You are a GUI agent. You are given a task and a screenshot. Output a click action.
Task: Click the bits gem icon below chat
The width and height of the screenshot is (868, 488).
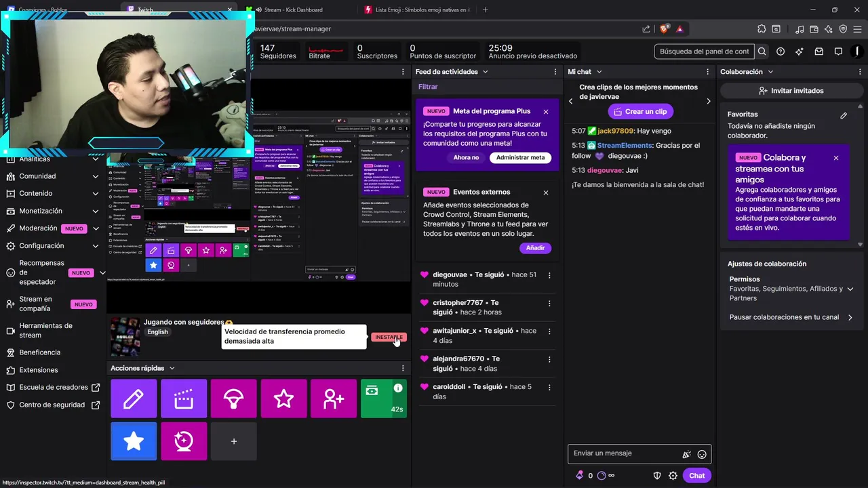click(579, 476)
